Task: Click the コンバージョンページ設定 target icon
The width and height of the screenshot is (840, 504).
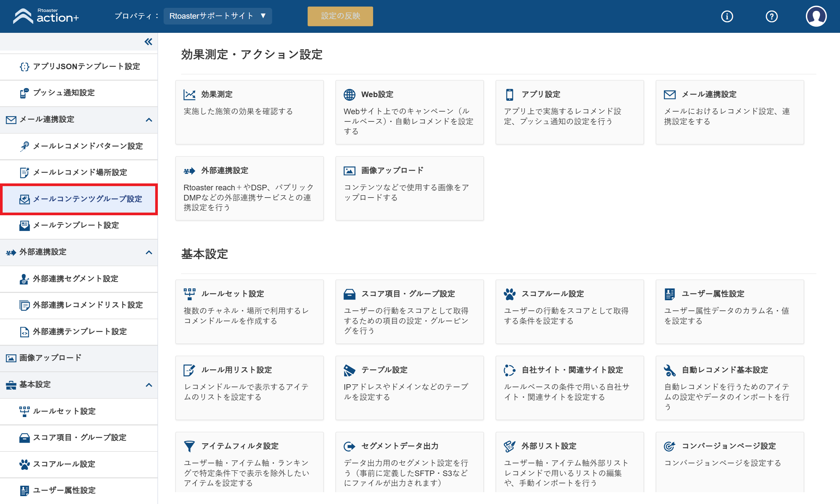Action: (x=669, y=446)
